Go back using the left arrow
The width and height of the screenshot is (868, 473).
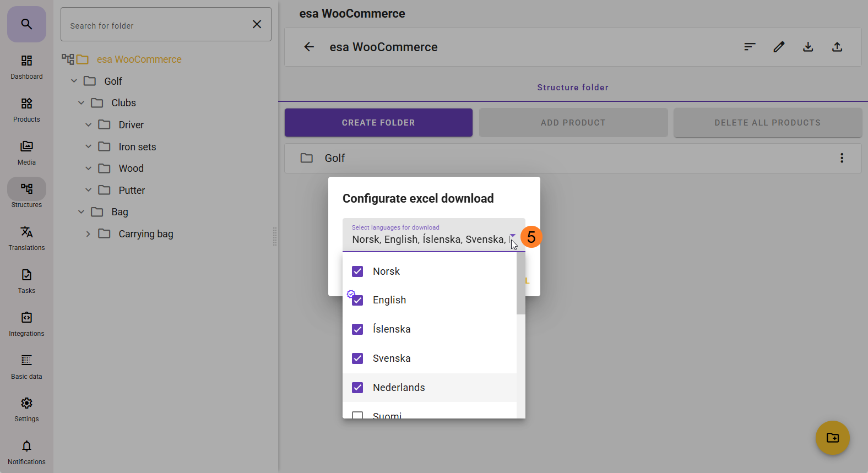click(x=309, y=47)
